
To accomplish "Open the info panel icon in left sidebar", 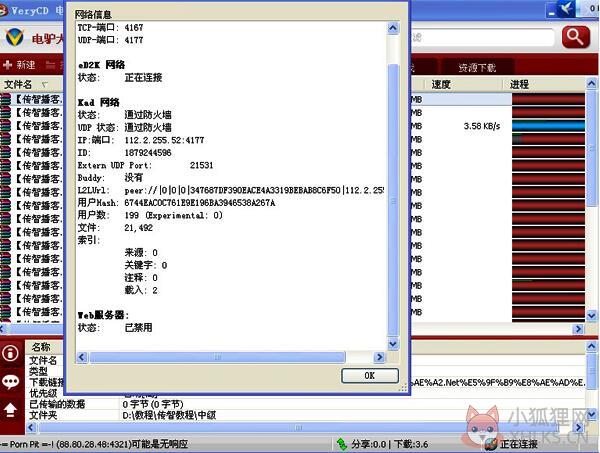I will pyautogui.click(x=10, y=353).
